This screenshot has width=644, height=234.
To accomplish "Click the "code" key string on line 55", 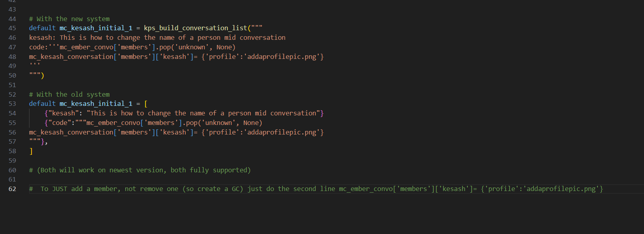I will point(60,123).
